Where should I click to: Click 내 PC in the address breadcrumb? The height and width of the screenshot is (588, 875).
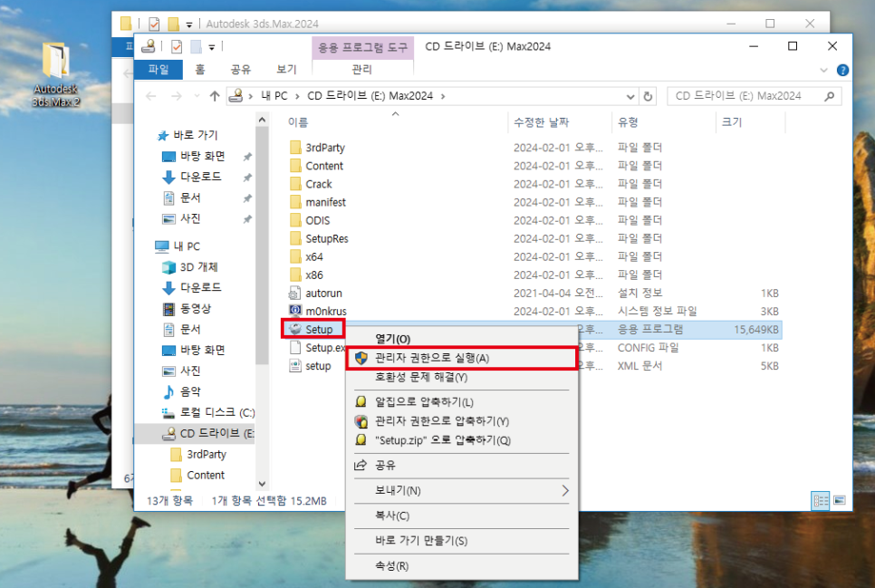[x=274, y=96]
